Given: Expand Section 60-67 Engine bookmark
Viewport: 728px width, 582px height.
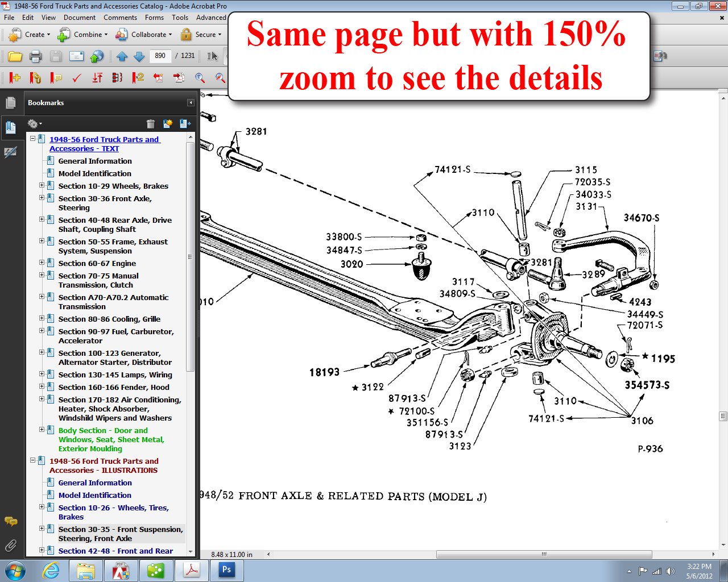Looking at the screenshot, I should click(42, 263).
